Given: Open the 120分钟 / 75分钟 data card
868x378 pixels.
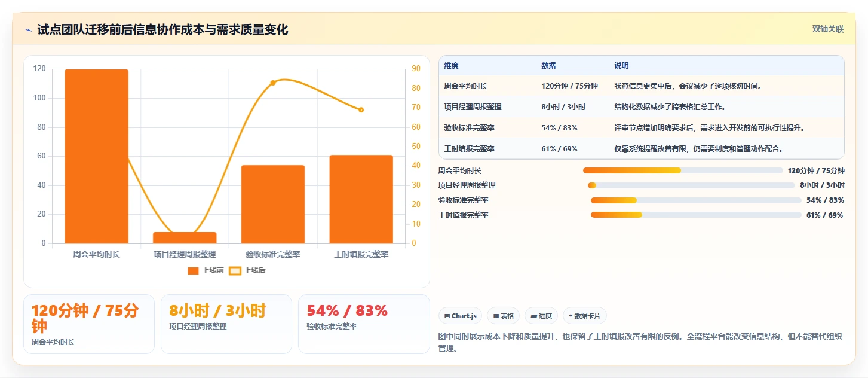Looking at the screenshot, I should tap(89, 324).
